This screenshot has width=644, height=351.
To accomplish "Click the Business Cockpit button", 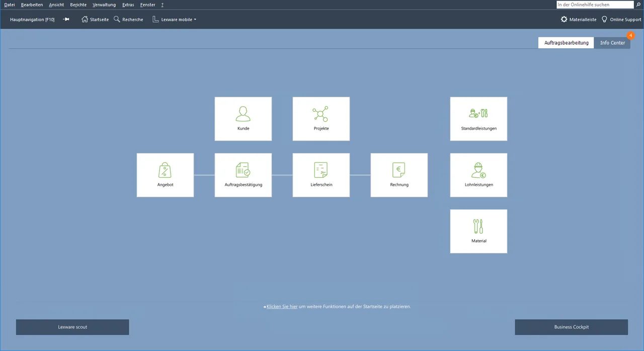I will coord(571,327).
